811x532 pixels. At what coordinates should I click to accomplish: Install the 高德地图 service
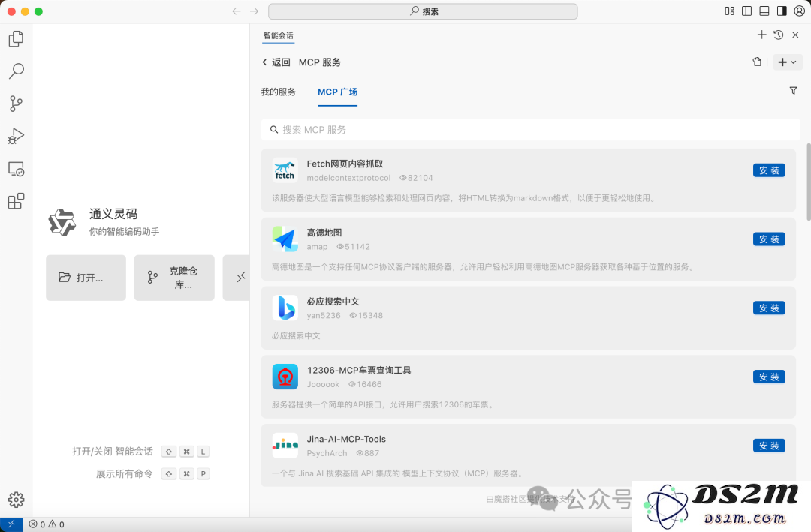pyautogui.click(x=769, y=239)
